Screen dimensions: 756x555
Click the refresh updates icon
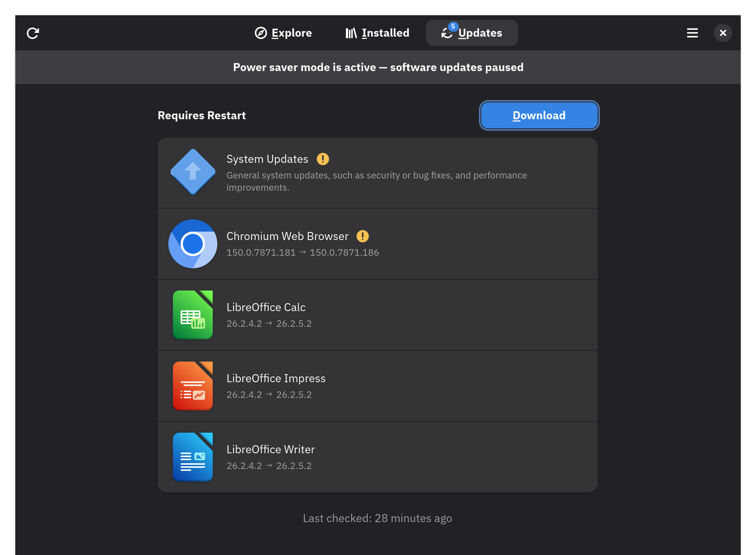pyautogui.click(x=33, y=33)
